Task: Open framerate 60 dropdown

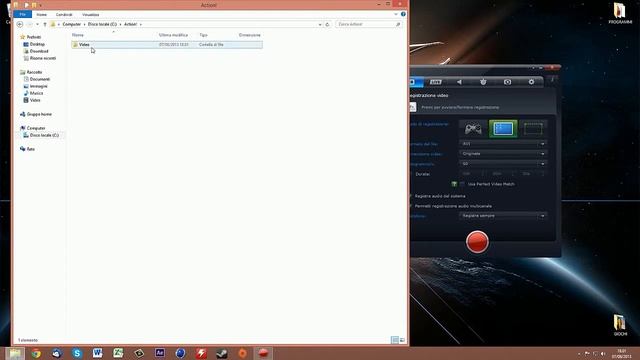Action: [503, 164]
